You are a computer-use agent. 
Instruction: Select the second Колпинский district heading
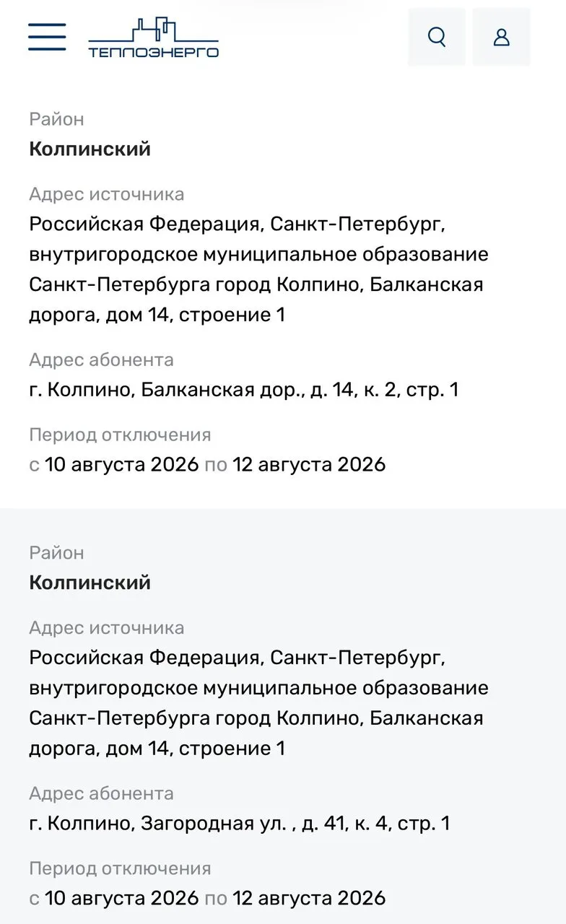90,583
